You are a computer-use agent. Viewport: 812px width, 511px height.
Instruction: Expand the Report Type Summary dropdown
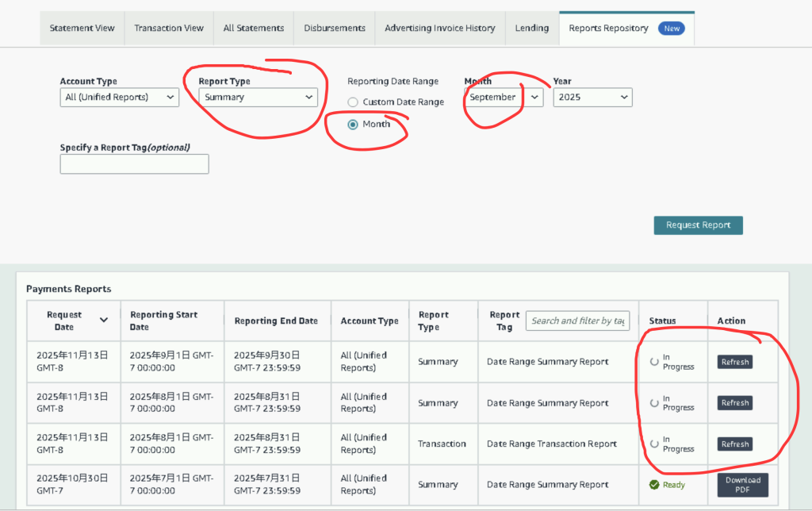[258, 98]
